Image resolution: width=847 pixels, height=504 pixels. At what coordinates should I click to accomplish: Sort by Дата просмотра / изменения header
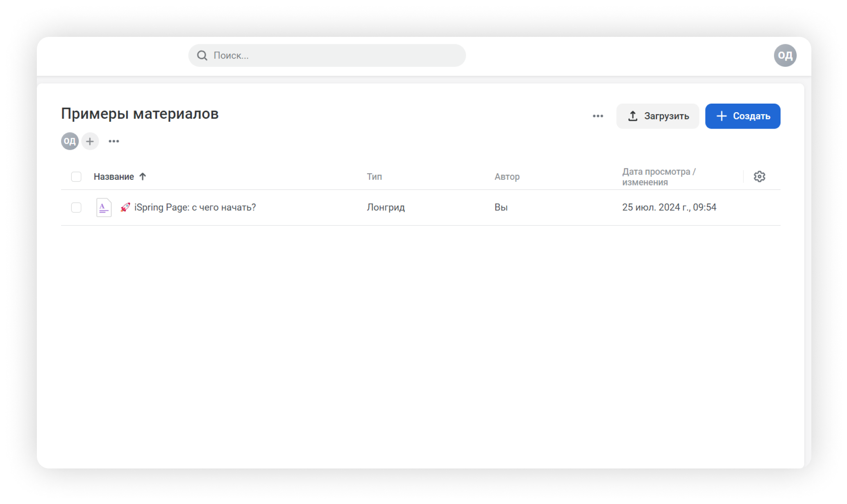(x=659, y=177)
